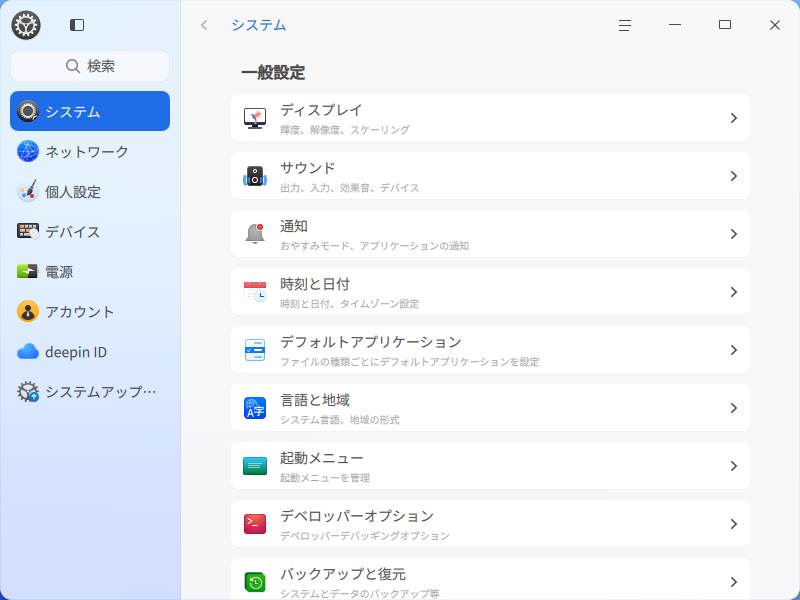The image size is (800, 600).
Task: Click the 個人設定 paintbrush icon
Action: tap(28, 191)
